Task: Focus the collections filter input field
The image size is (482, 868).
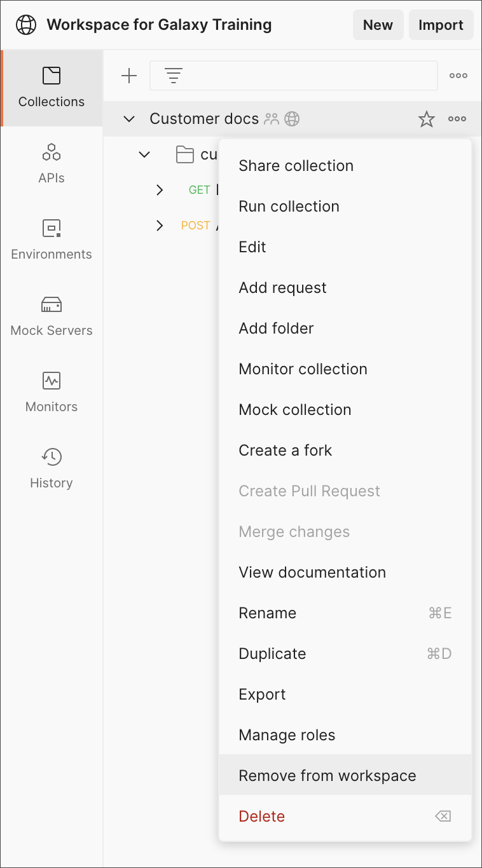Action: 294,76
